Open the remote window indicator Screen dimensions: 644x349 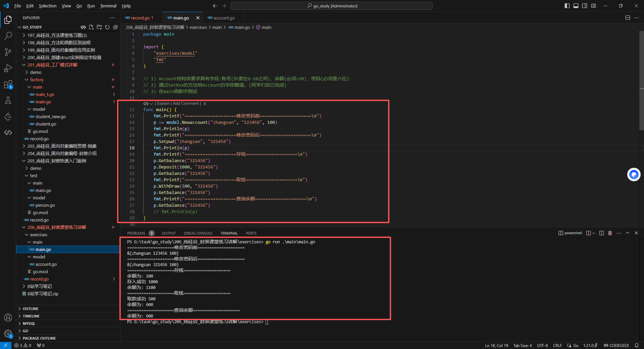6,345
